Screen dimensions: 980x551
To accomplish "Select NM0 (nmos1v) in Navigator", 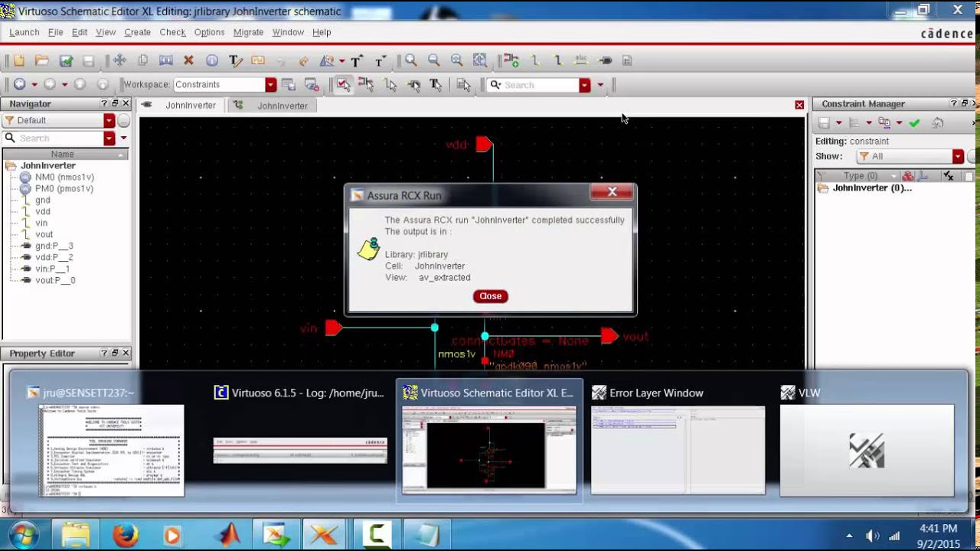I will (64, 177).
